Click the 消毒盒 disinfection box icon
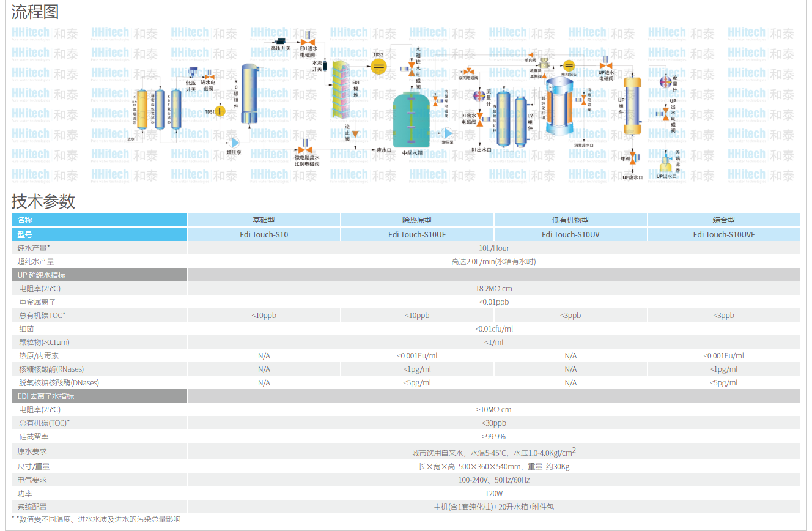 point(544,64)
